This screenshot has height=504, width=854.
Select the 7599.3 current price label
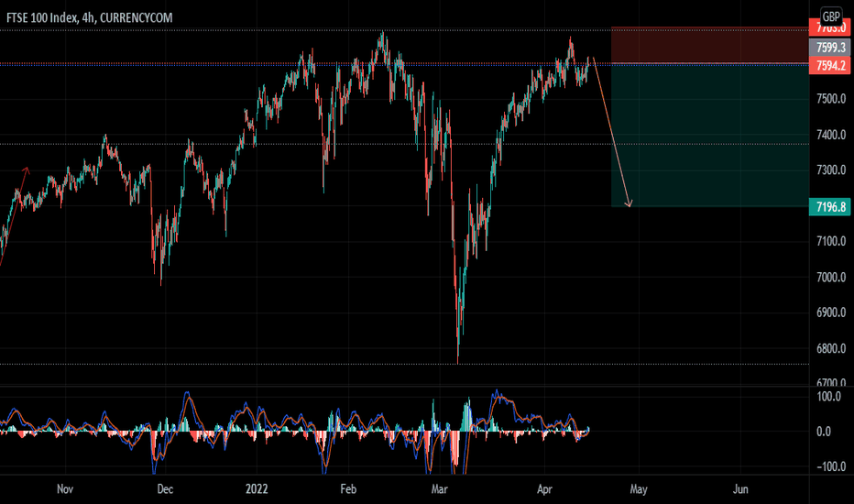(x=829, y=48)
